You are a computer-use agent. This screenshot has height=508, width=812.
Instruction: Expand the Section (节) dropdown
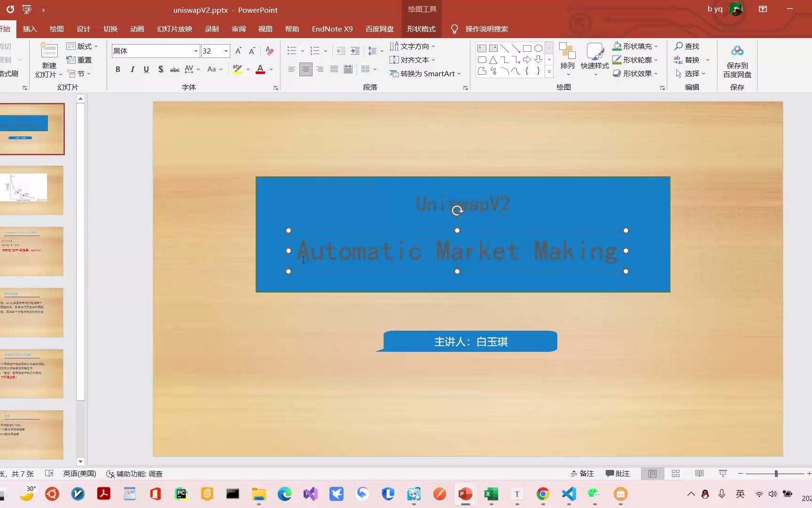point(79,73)
